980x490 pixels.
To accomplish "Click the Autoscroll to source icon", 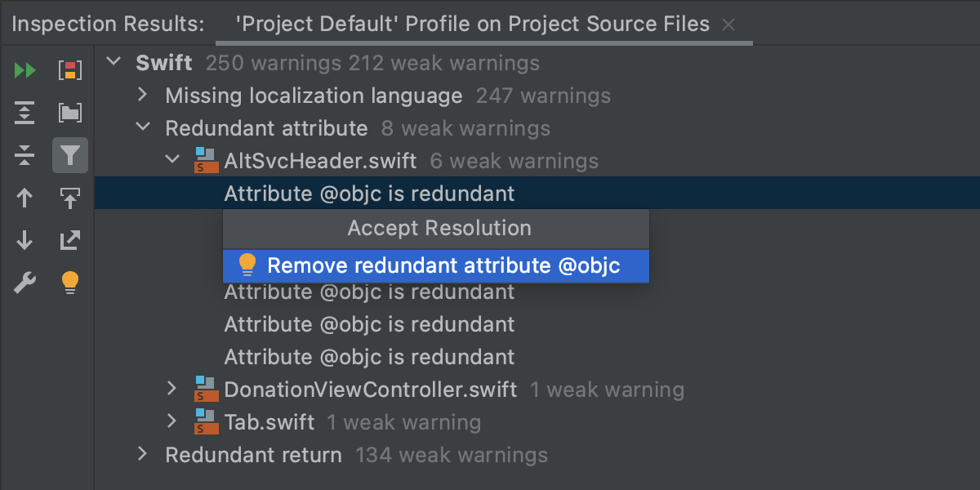I will [70, 198].
